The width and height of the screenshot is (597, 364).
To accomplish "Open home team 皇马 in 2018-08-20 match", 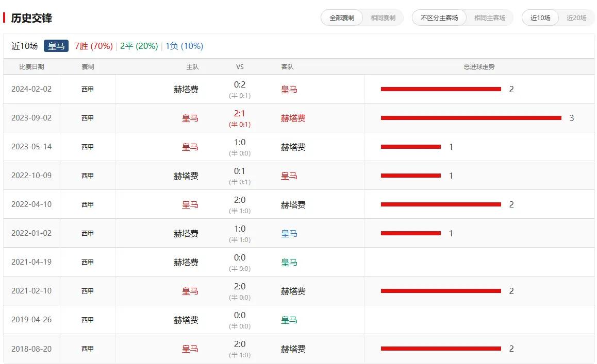I will point(190,349).
